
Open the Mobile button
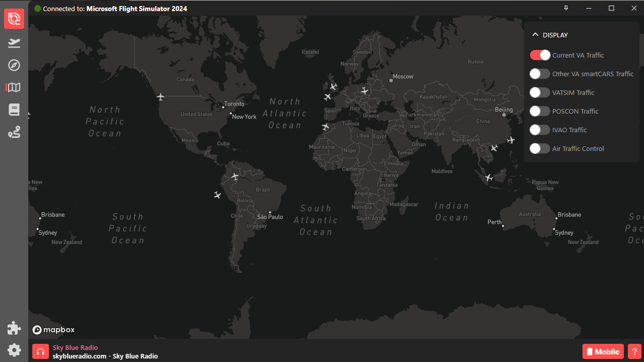click(603, 351)
